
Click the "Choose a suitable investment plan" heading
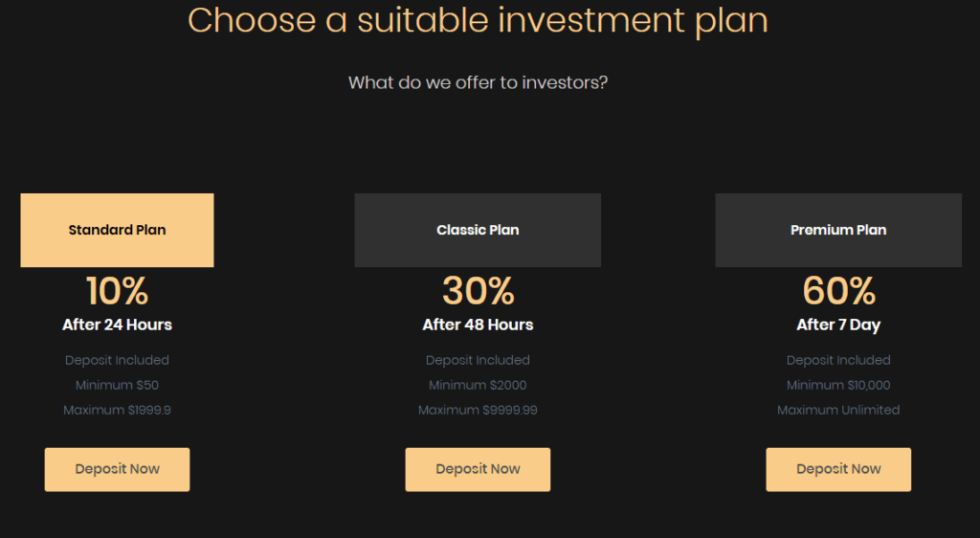click(478, 20)
